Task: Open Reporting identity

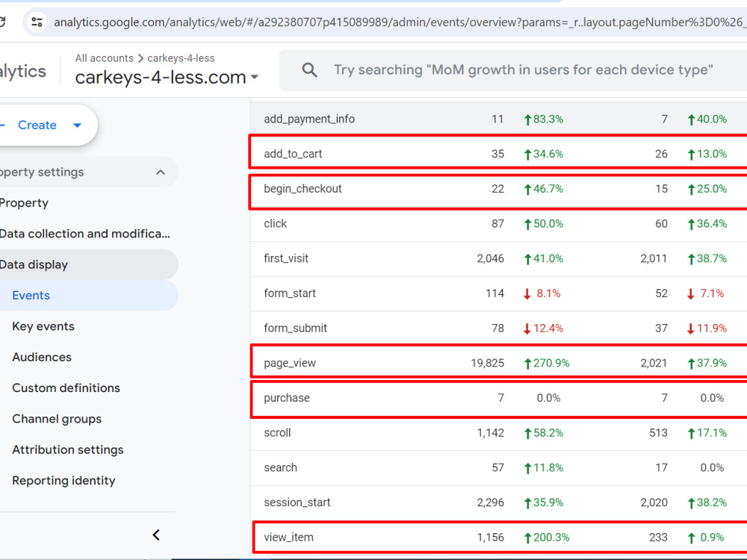Action: click(x=63, y=480)
